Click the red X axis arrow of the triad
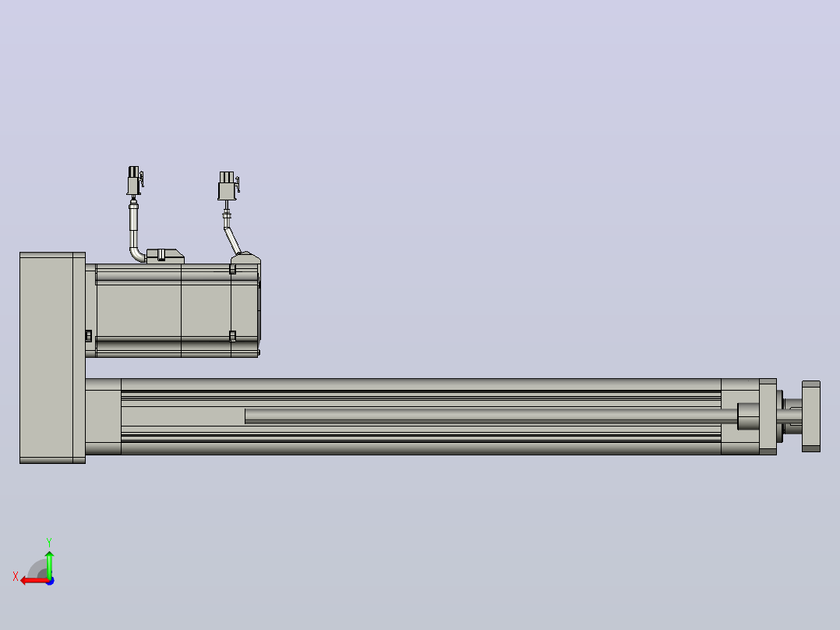 pyautogui.click(x=34, y=581)
